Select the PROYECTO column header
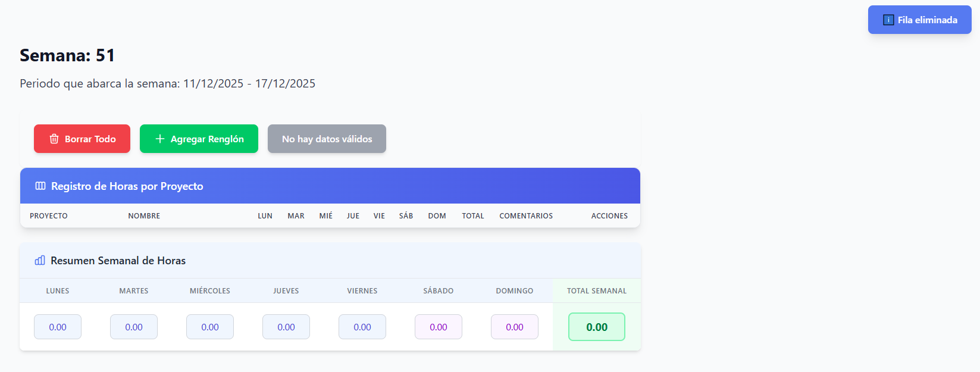 point(49,216)
